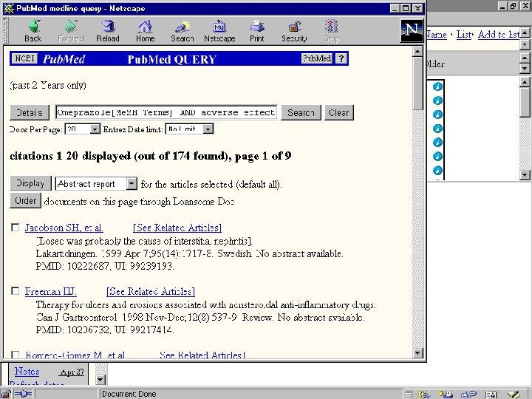532x399 pixels.
Task: Open the Freeman HJ author link
Action: (x=50, y=291)
